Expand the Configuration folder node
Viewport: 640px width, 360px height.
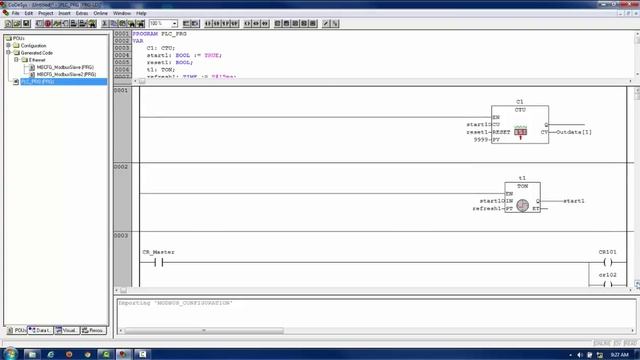(x=9, y=45)
